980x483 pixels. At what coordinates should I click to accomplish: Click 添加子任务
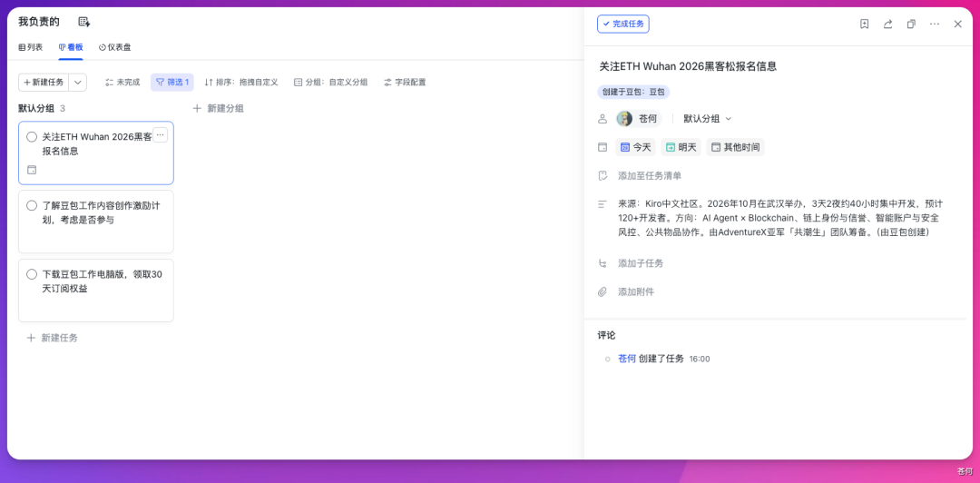click(642, 262)
